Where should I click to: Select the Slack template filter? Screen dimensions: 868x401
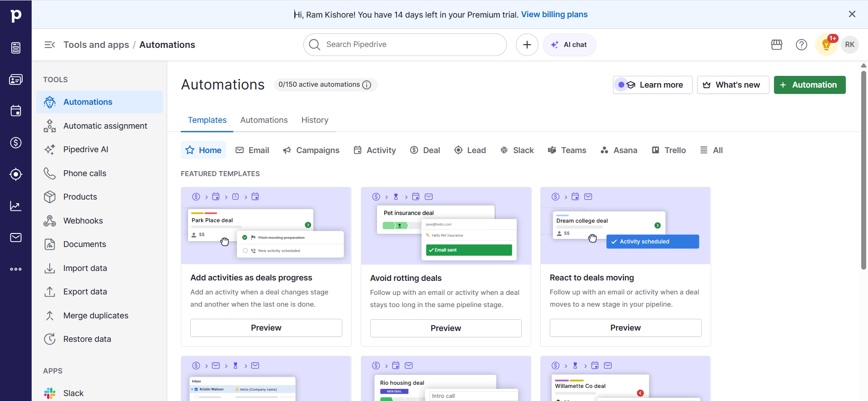point(517,150)
